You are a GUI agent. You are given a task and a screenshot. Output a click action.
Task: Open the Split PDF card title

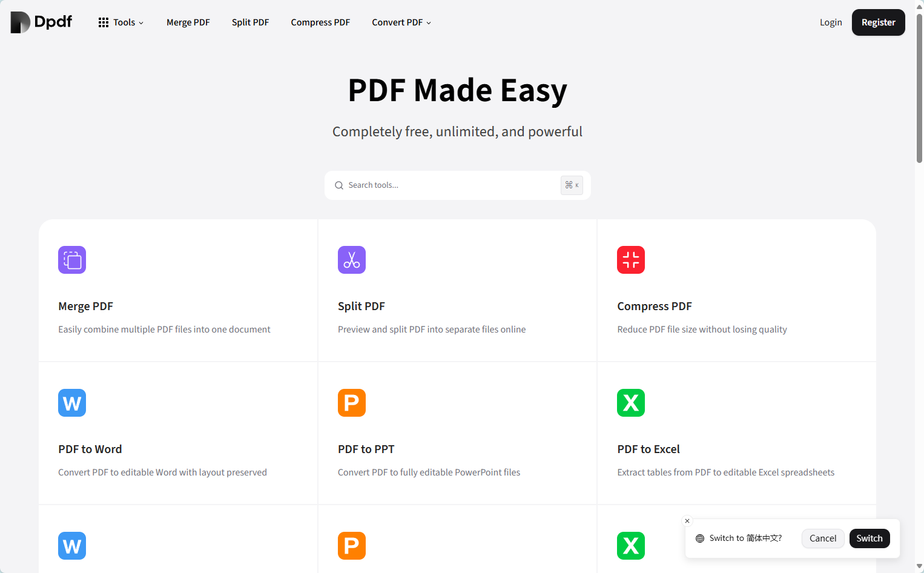tap(361, 306)
